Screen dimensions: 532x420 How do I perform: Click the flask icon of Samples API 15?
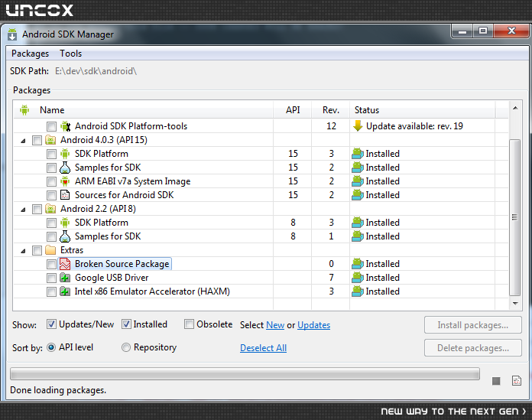point(65,168)
